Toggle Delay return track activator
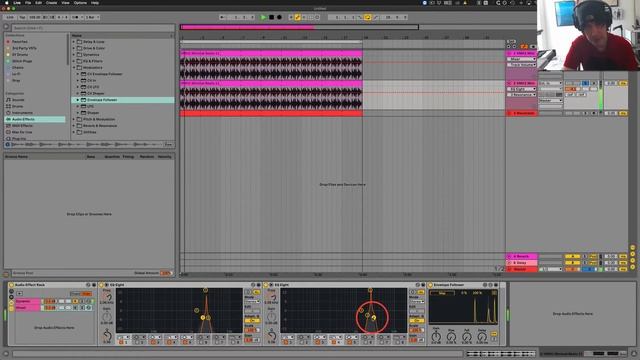Image resolution: width=640 pixels, height=360 pixels. click(572, 263)
